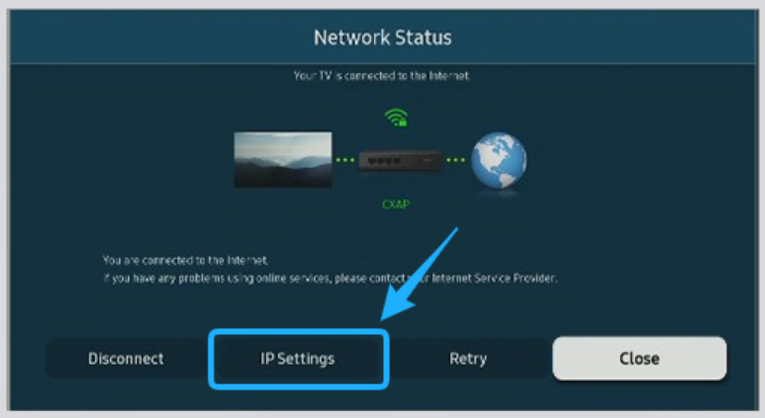765x418 pixels.
Task: Click the 'If you have any problems' words
Action: (x=164, y=279)
